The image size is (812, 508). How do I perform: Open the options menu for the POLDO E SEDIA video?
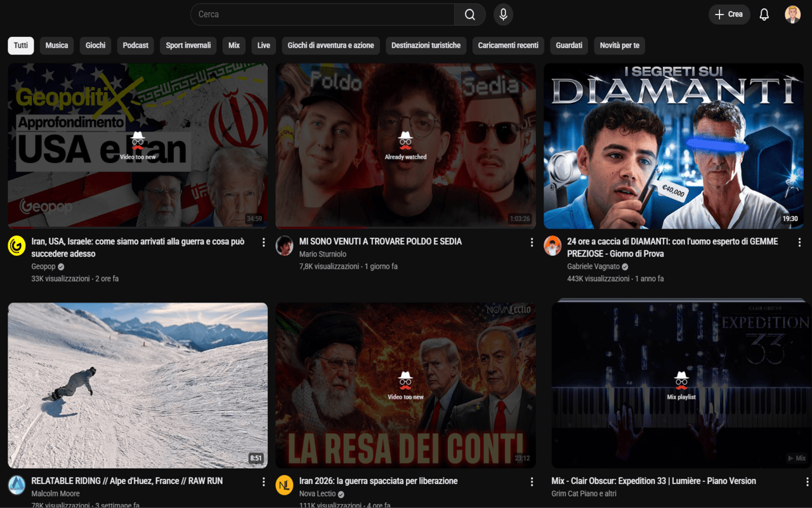pos(532,243)
